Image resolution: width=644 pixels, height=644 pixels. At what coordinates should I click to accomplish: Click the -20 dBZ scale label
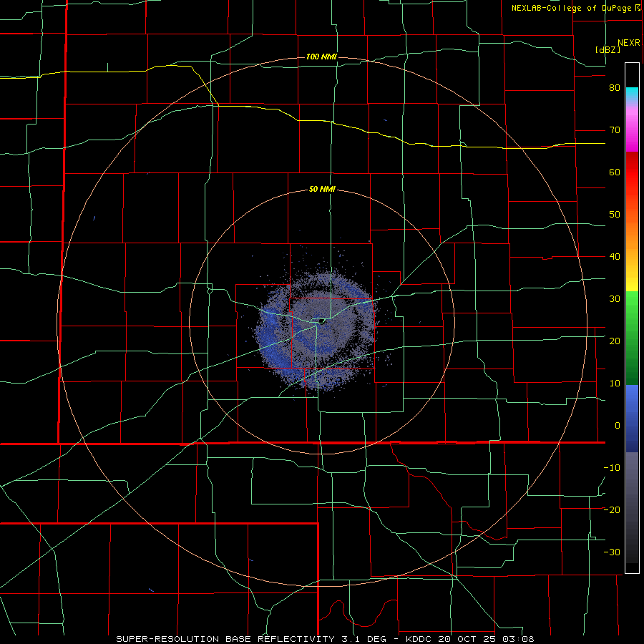[612, 509]
